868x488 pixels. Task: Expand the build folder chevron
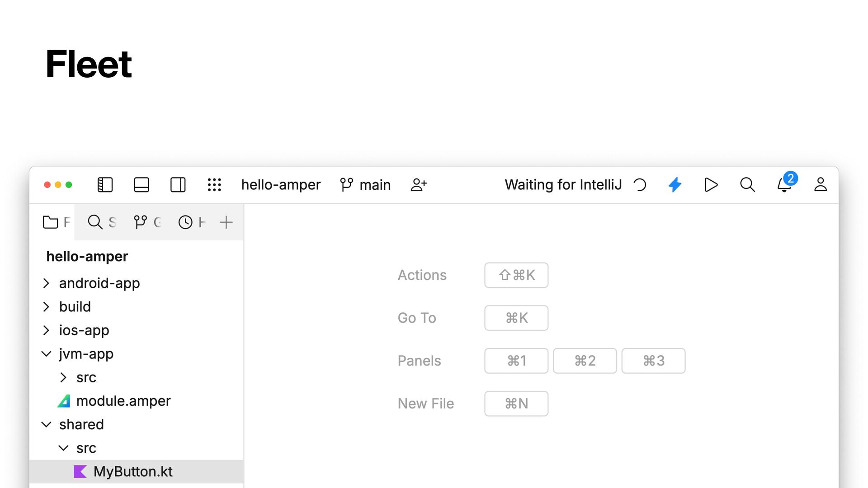tap(46, 307)
